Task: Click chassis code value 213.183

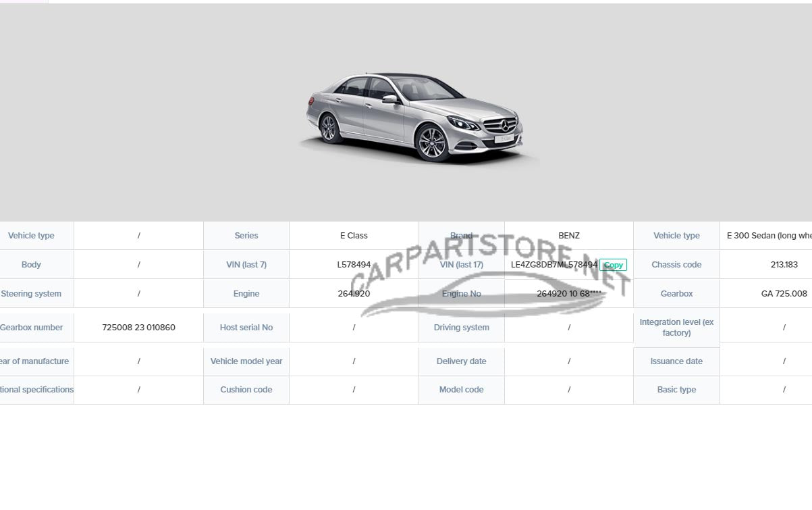Action: coord(784,265)
